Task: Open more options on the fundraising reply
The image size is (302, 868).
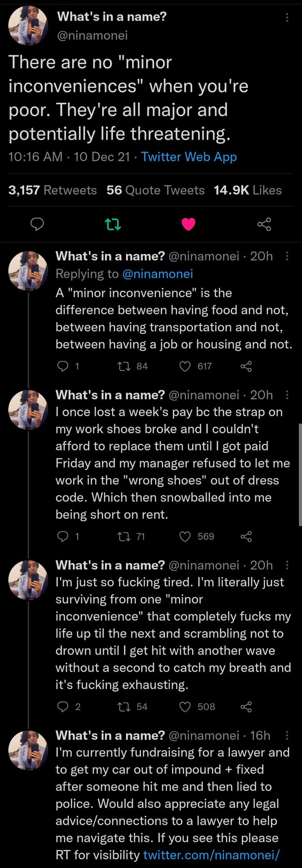Action: [287, 735]
